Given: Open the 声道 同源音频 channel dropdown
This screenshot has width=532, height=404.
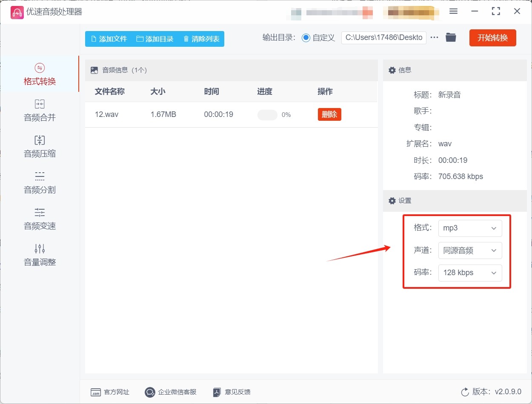Looking at the screenshot, I should tap(470, 250).
